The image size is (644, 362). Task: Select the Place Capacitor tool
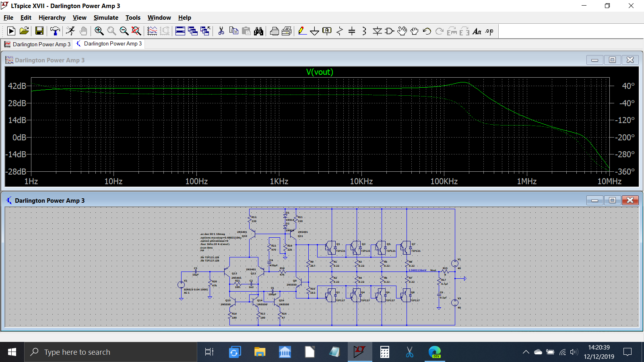pos(352,31)
